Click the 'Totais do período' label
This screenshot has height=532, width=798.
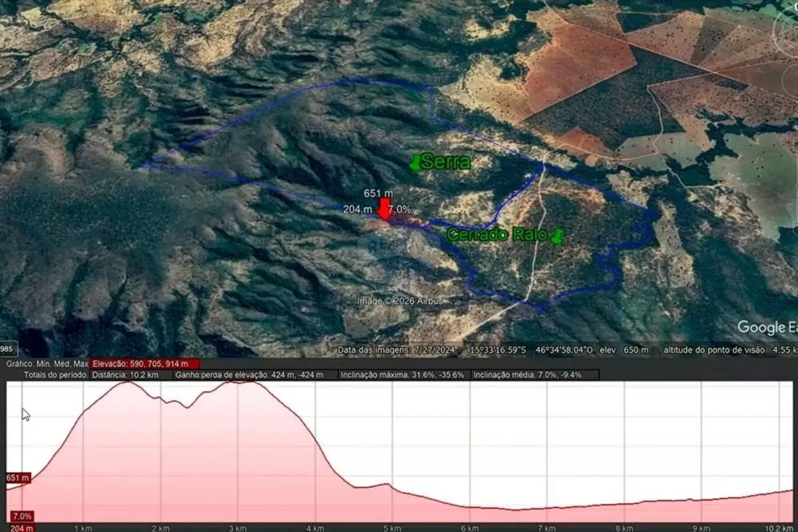[56, 375]
